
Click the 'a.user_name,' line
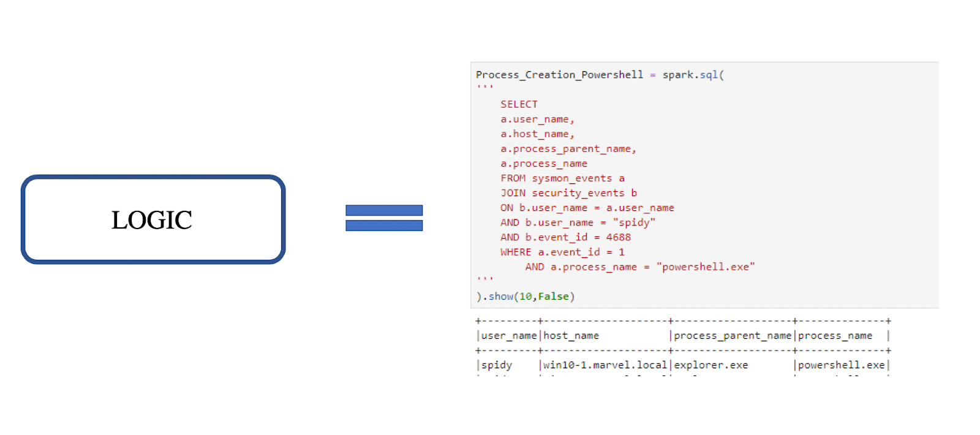537,119
